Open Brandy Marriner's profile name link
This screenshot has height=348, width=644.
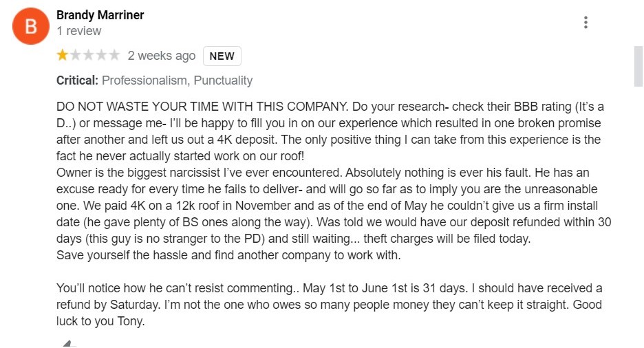click(x=100, y=15)
